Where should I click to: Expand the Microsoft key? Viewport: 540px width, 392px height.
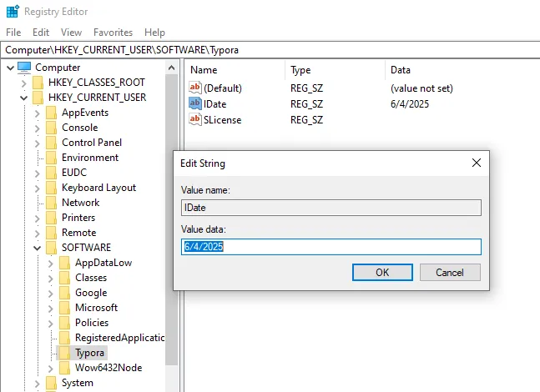pyautogui.click(x=51, y=308)
